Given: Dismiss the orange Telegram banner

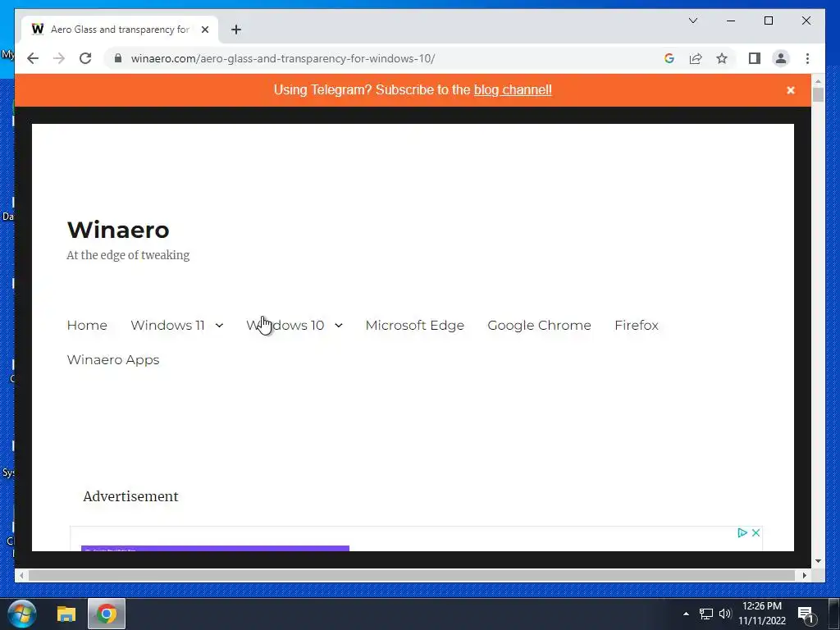Looking at the screenshot, I should 790,90.
